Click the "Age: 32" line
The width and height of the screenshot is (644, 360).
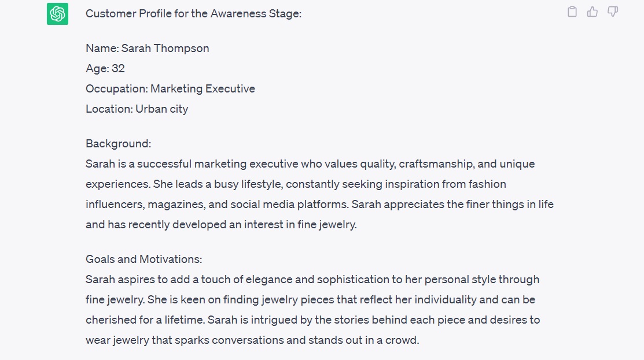105,69
